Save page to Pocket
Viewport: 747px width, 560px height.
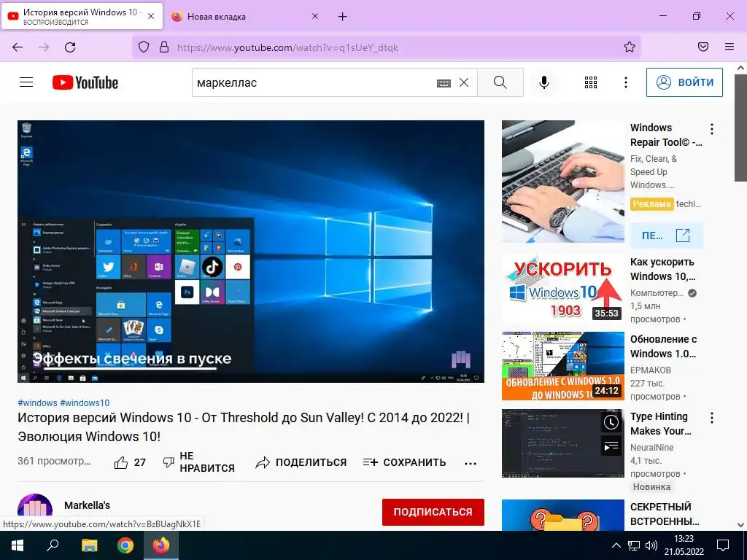click(x=703, y=47)
